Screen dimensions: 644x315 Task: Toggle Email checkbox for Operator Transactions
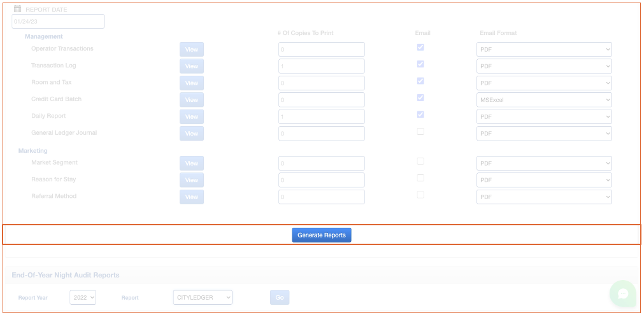[420, 47]
